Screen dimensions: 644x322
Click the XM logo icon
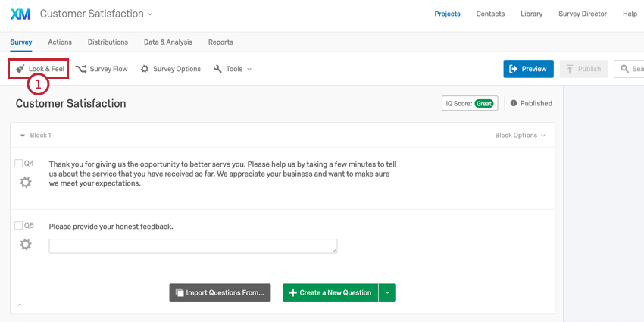pyautogui.click(x=20, y=14)
